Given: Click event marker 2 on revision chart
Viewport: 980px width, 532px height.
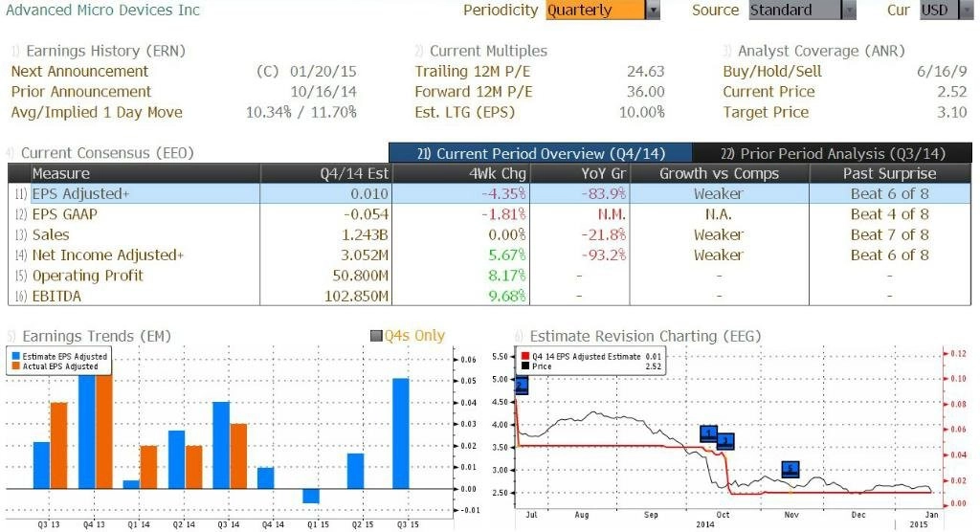Looking at the screenshot, I should (522, 386).
